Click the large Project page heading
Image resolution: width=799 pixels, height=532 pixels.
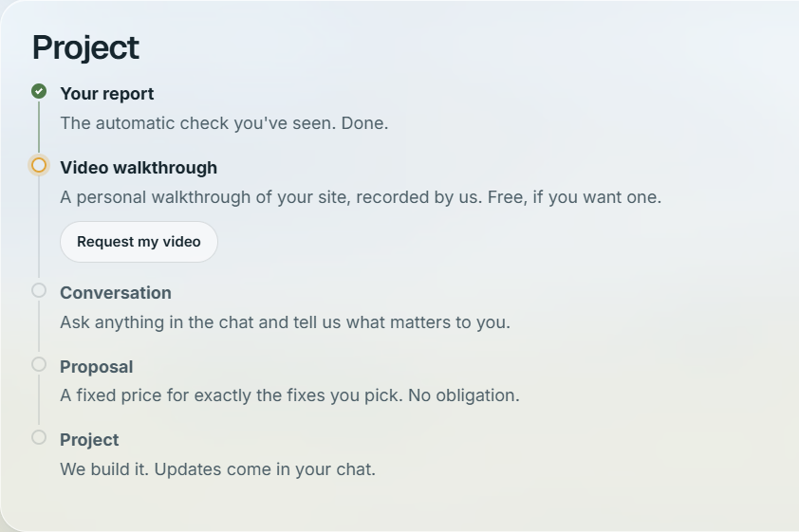point(85,47)
